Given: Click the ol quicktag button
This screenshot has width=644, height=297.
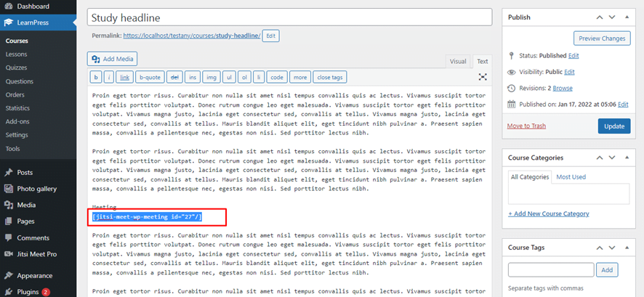Looking at the screenshot, I should pyautogui.click(x=244, y=77).
